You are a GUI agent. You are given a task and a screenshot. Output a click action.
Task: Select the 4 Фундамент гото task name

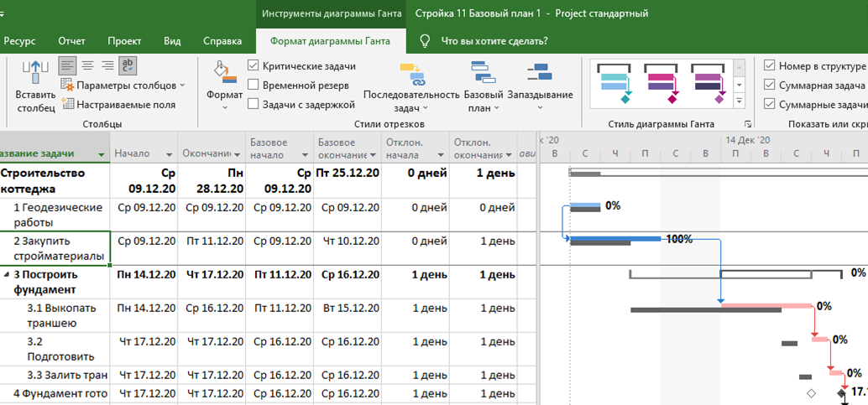pyautogui.click(x=55, y=394)
